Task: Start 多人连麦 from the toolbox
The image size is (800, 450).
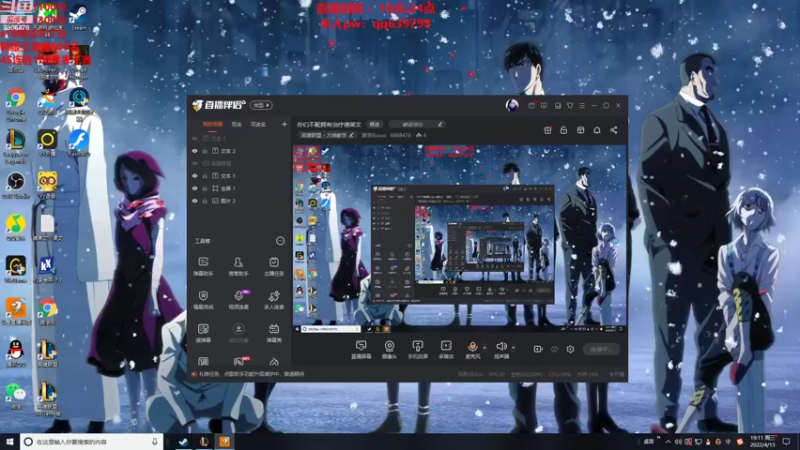Action: (274, 299)
